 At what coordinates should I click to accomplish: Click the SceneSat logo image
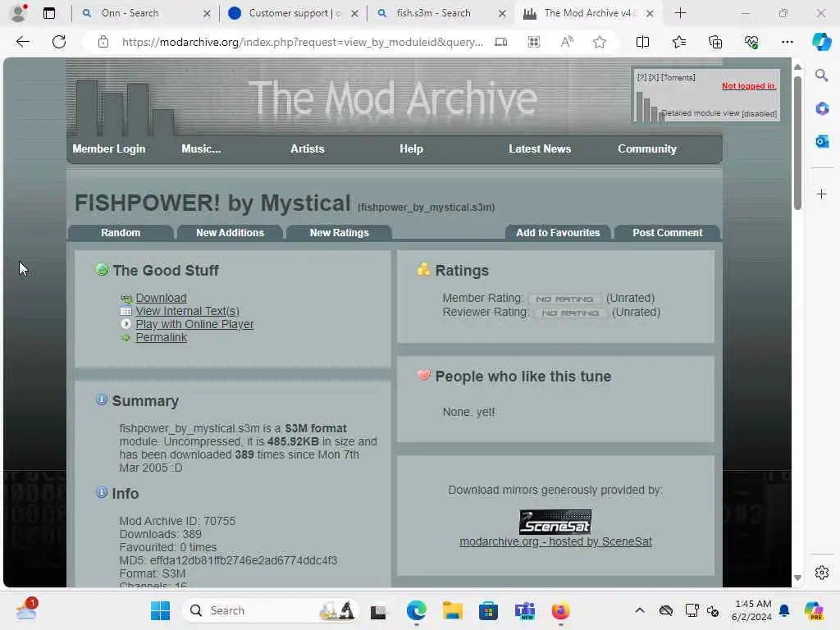[555, 522]
